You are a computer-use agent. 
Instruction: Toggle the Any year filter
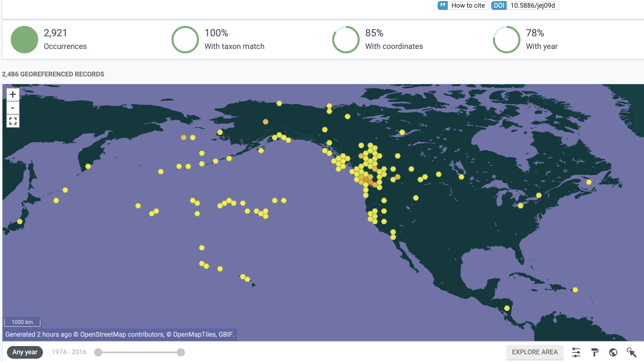tap(25, 352)
